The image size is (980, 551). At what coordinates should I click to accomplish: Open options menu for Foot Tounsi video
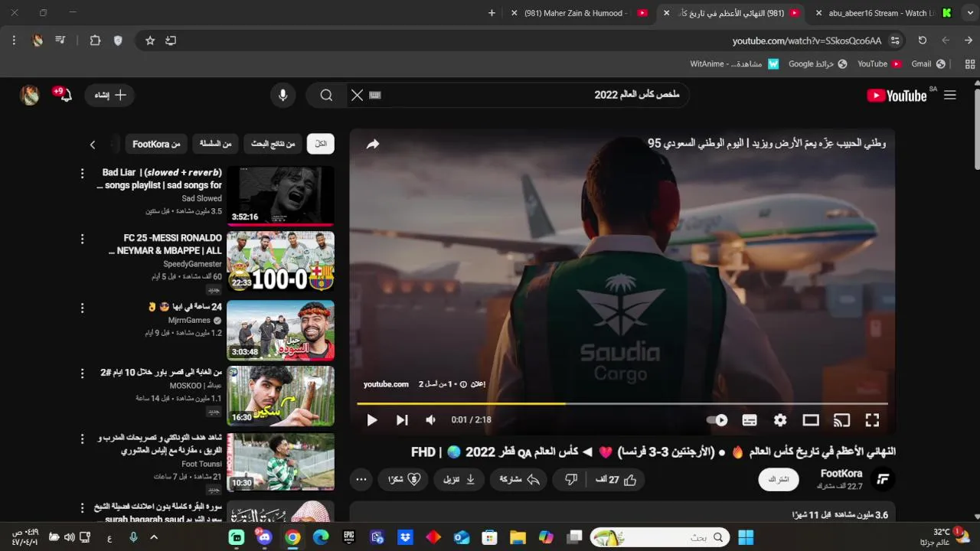click(x=83, y=439)
